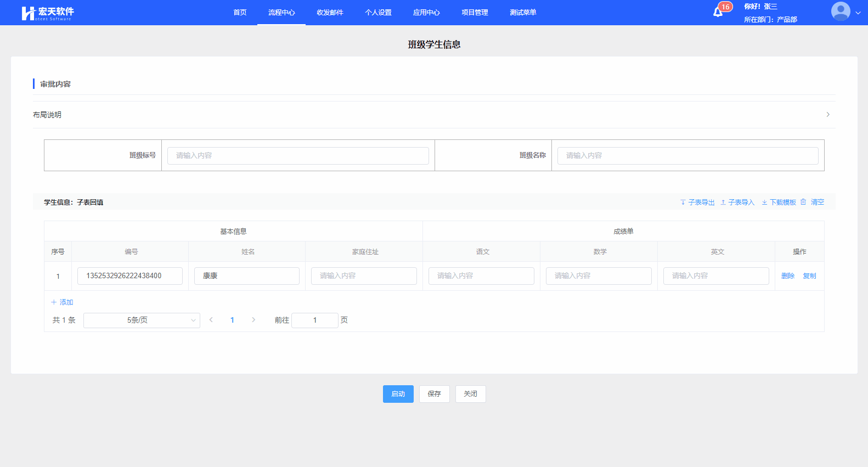The image size is (868, 467).
Task: Click 子表导出 export icon
Action: [x=683, y=202]
